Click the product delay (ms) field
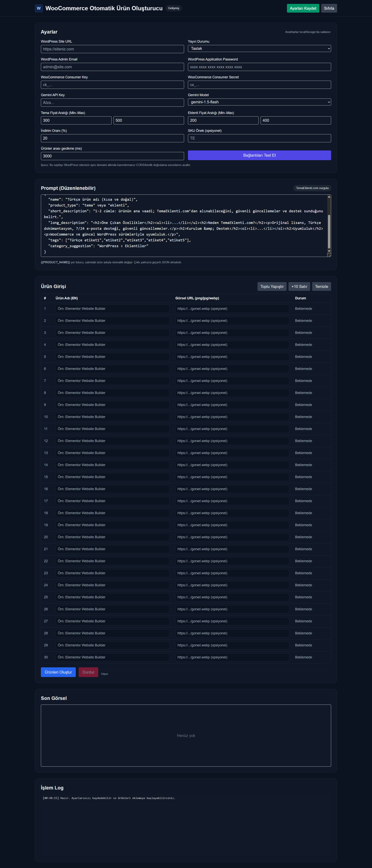The width and height of the screenshot is (372, 868). tap(112, 156)
